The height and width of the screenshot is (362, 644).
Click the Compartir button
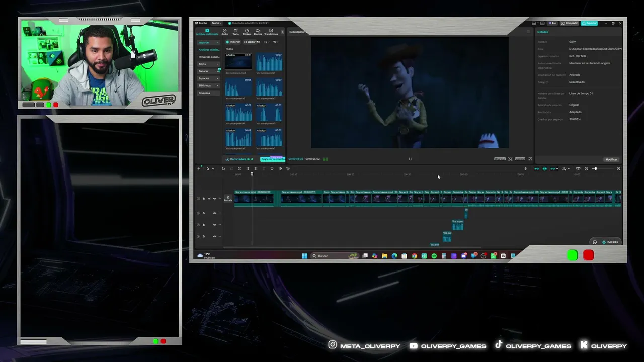571,23
